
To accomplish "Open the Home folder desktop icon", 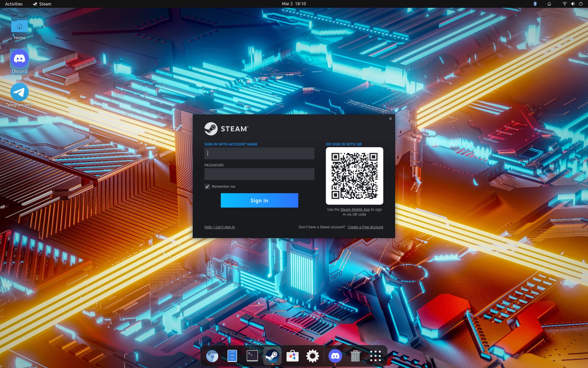I will pyautogui.click(x=19, y=29).
